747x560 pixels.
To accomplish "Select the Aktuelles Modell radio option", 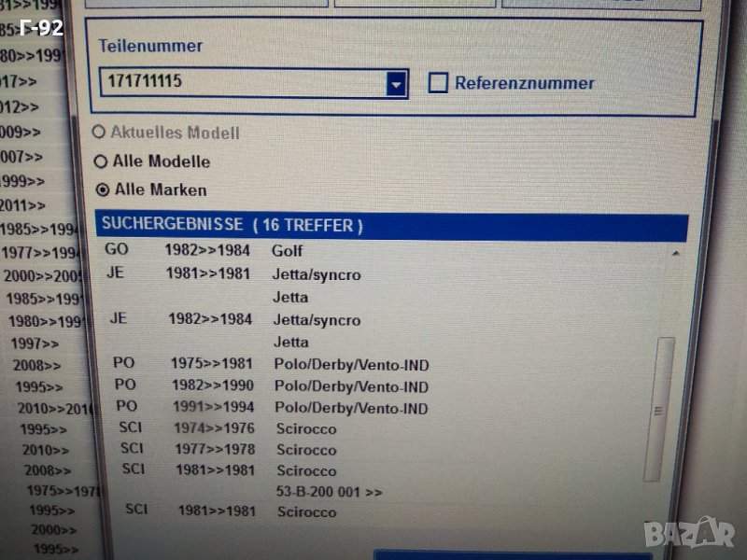I will pos(100,133).
